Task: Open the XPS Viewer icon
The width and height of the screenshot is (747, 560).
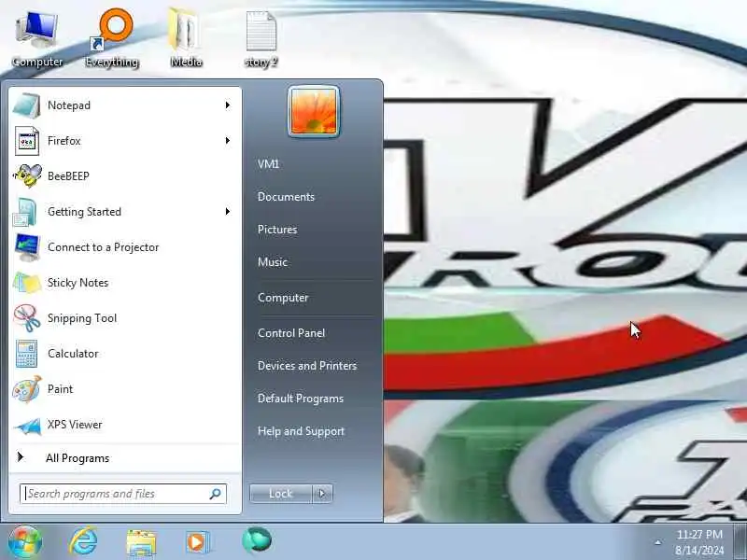Action: (x=27, y=425)
